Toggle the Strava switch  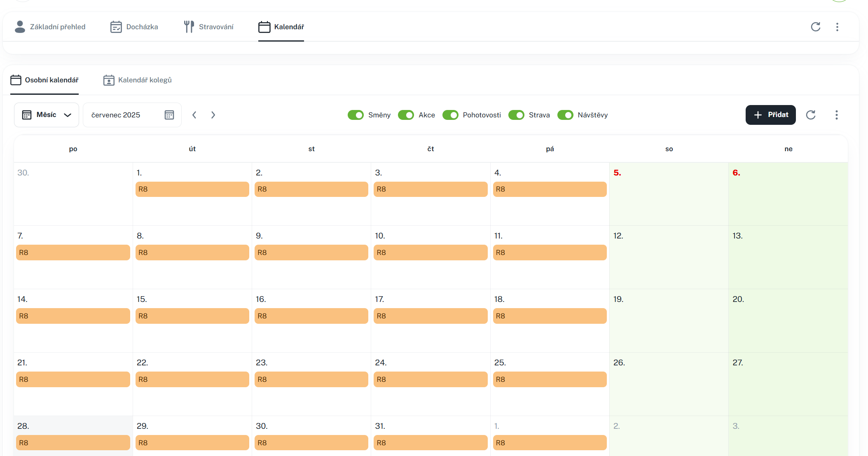pyautogui.click(x=516, y=115)
